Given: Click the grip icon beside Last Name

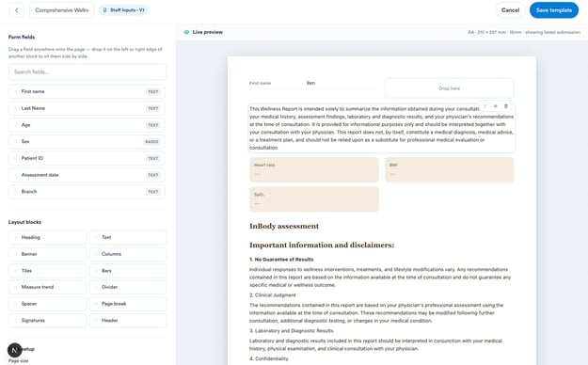Looking at the screenshot, I should (x=15, y=108).
